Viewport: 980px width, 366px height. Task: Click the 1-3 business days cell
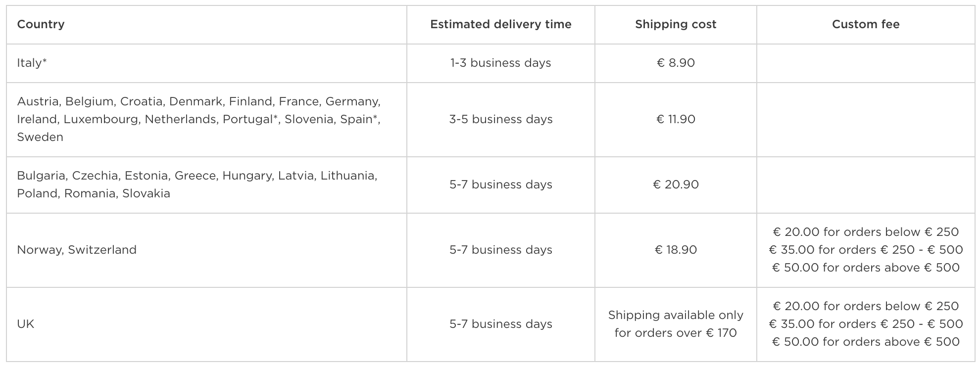coord(501,63)
